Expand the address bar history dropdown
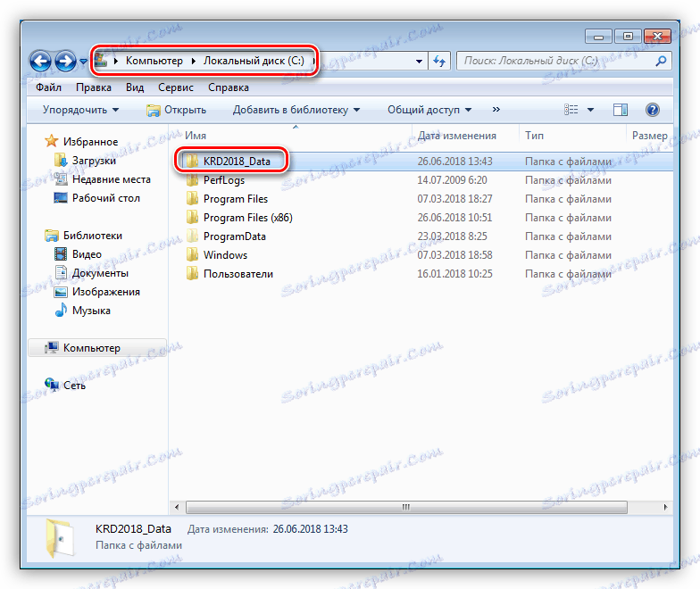The width and height of the screenshot is (700, 589). point(419,61)
